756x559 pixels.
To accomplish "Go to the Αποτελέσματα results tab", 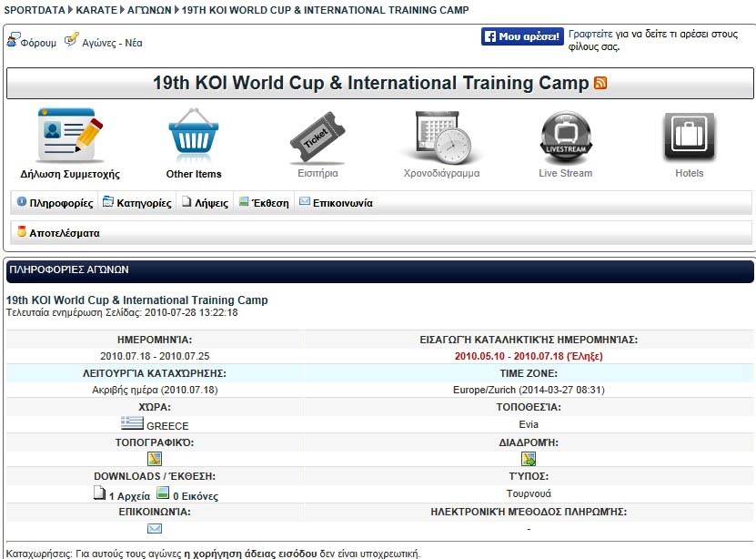I will coord(64,233).
